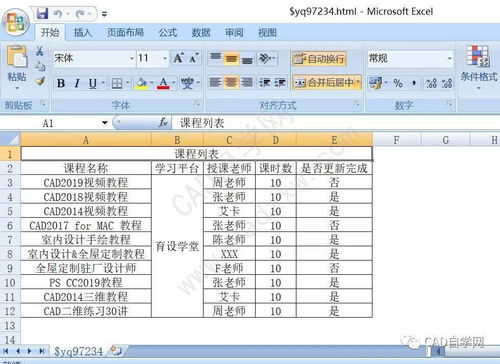This screenshot has height=364, width=500.
Task: Align text left
Action: [x=216, y=82]
